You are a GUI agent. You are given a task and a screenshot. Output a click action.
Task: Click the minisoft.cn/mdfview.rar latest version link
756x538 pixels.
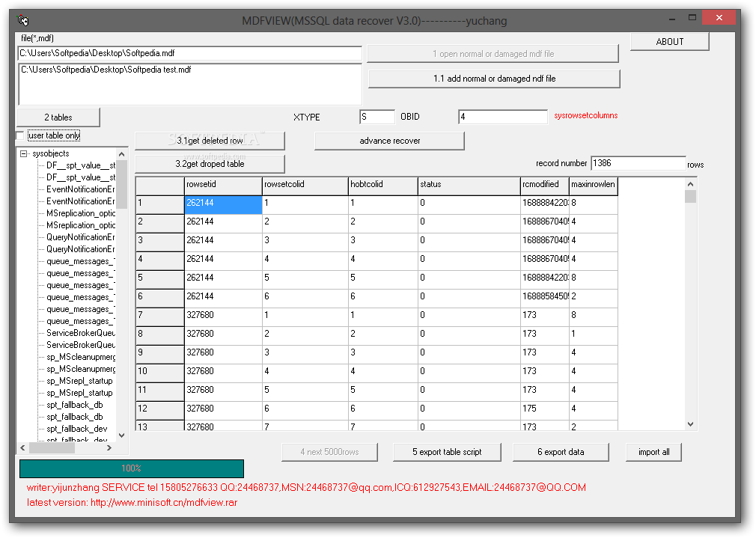coord(164,502)
